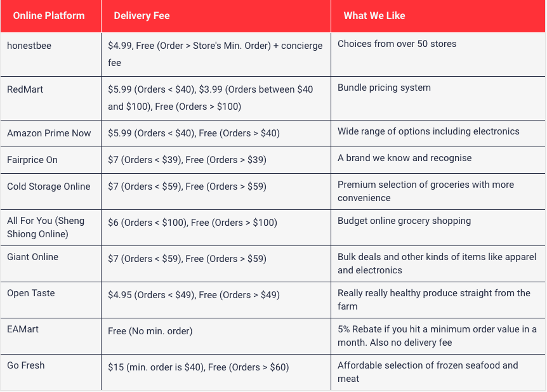Image resolution: width=547 pixels, height=392 pixels.
Task: Select the Giant Online platform cell
Action: tap(32, 257)
